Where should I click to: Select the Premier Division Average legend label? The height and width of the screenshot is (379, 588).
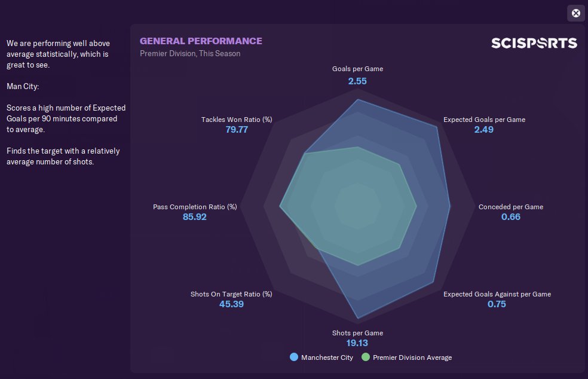412,357
